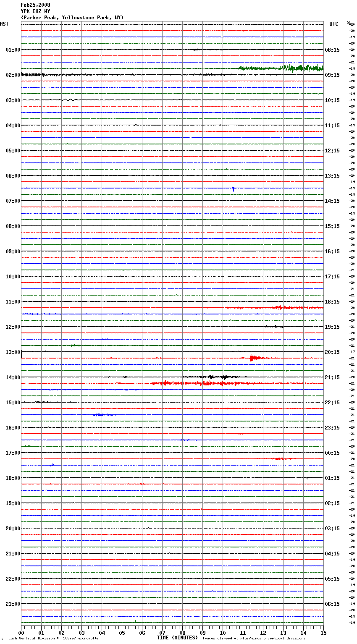
Task: Select the 06:00 MST time label
Action: pos(13,176)
